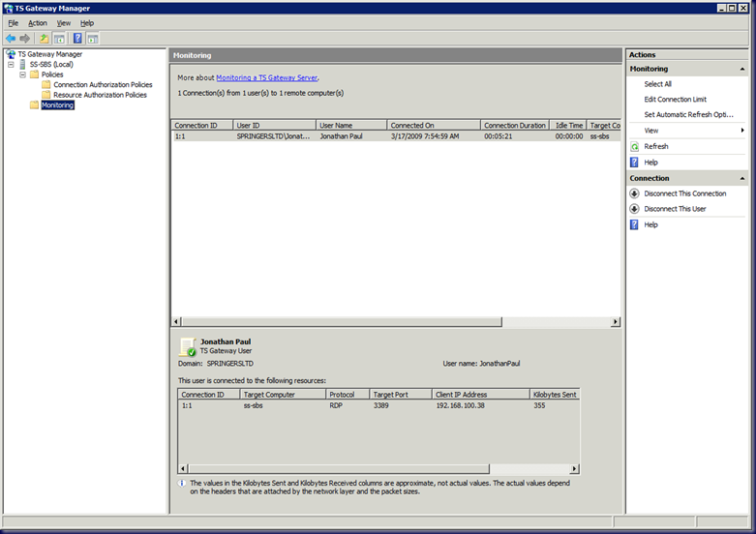756x534 pixels.
Task: Click the Back arrow toolbar icon
Action: [11, 38]
